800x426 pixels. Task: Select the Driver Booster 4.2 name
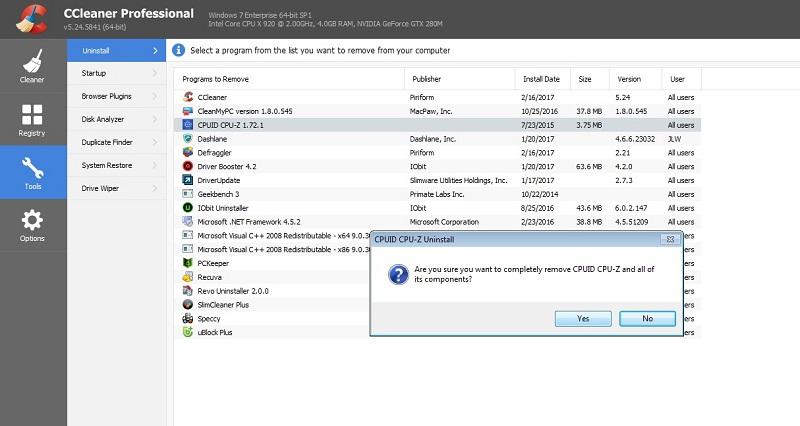tap(227, 166)
